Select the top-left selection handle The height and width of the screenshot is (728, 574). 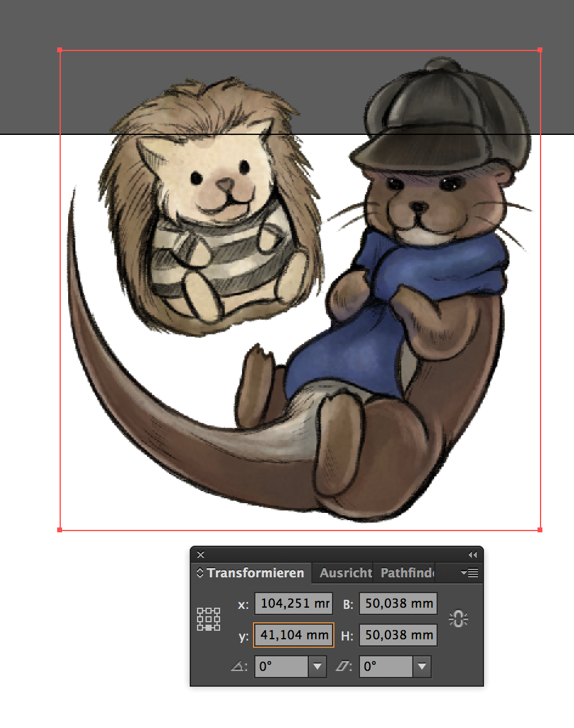60,50
